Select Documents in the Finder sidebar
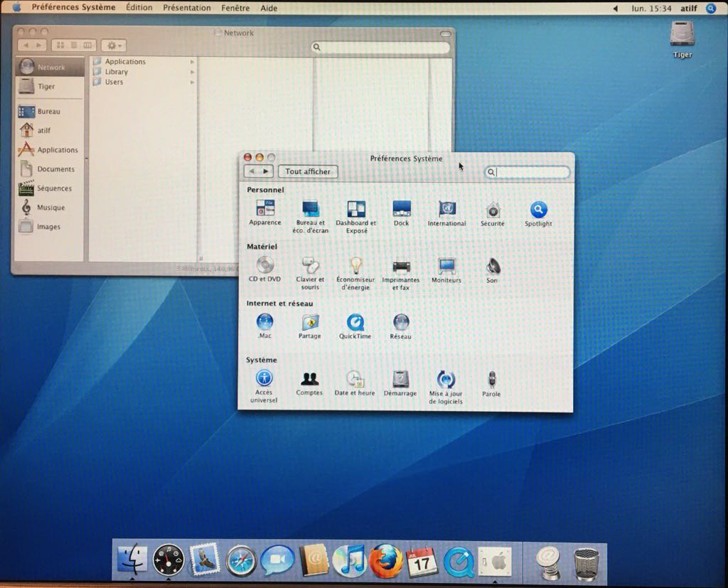This screenshot has height=588, width=728. coord(55,169)
